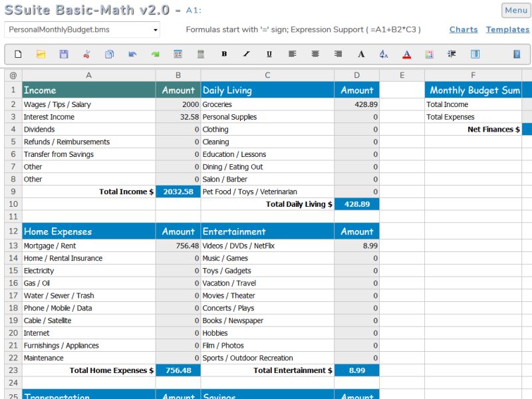The width and height of the screenshot is (532, 399).
Task: Open a file with the folder icon
Action: point(39,54)
